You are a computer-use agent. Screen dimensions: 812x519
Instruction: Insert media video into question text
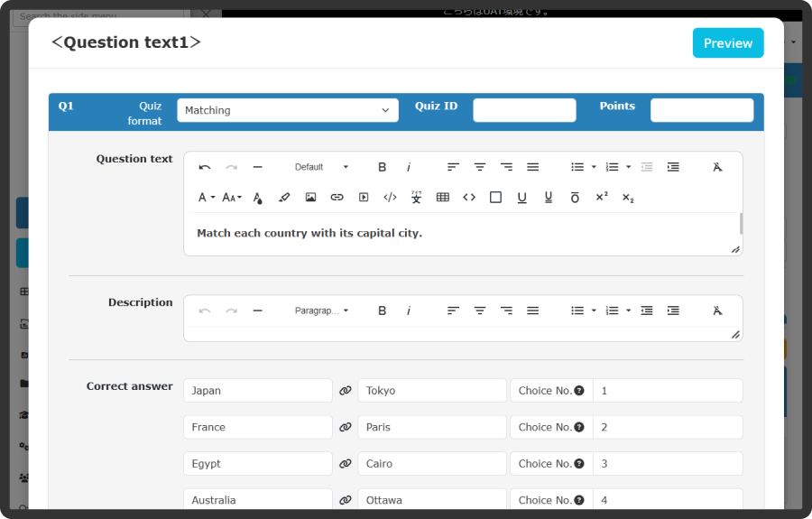click(364, 198)
